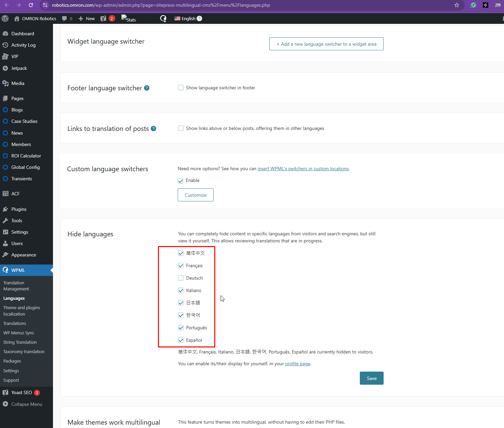504x428 pixels.
Task: Collapse the admin sidebar menu
Action: 26,404
